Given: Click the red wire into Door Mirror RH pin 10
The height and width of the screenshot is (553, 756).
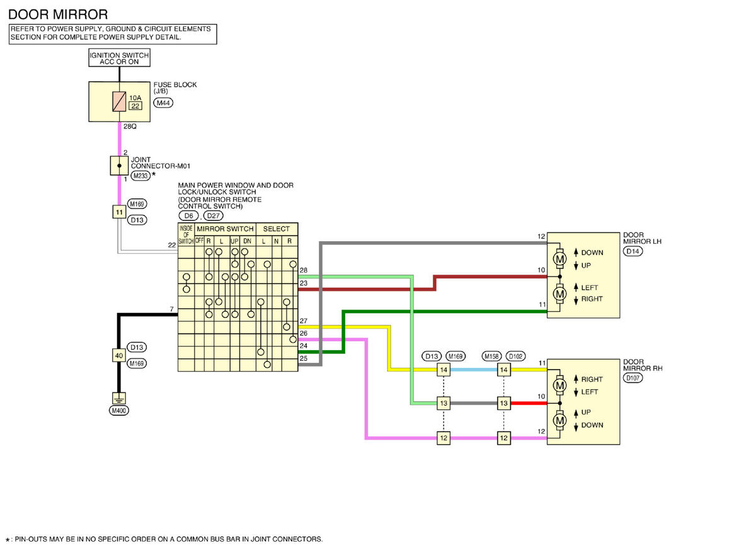Looking at the screenshot, I should (x=529, y=402).
